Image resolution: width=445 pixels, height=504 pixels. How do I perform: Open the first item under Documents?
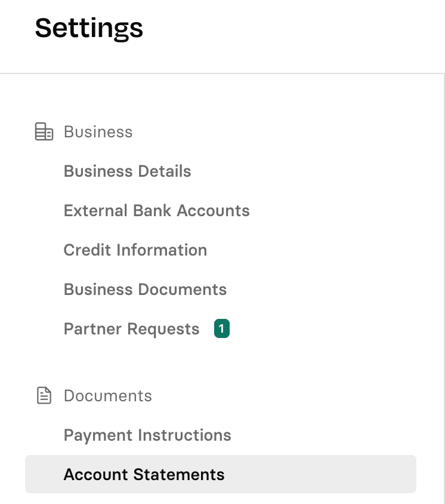(147, 435)
